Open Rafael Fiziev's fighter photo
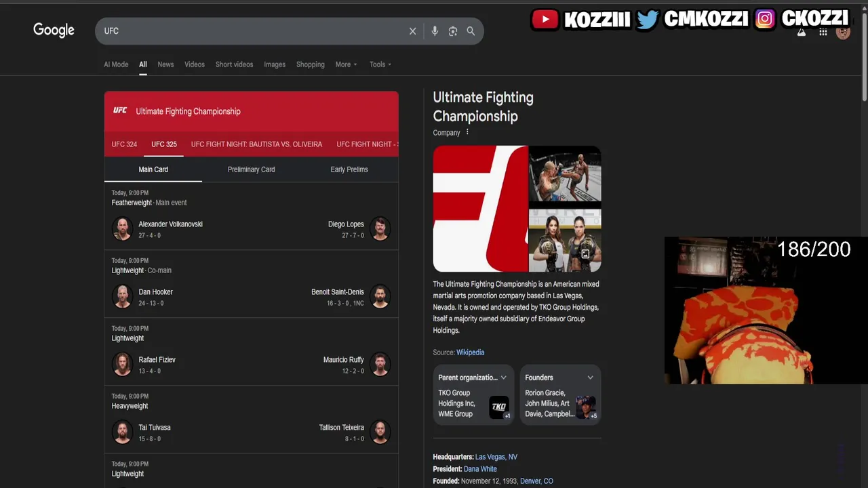868x488 pixels. (x=122, y=365)
